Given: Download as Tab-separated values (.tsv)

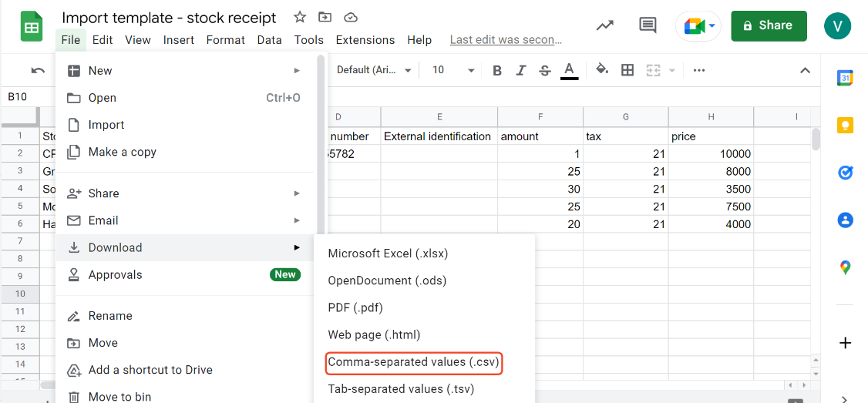Looking at the screenshot, I should [424, 389].
